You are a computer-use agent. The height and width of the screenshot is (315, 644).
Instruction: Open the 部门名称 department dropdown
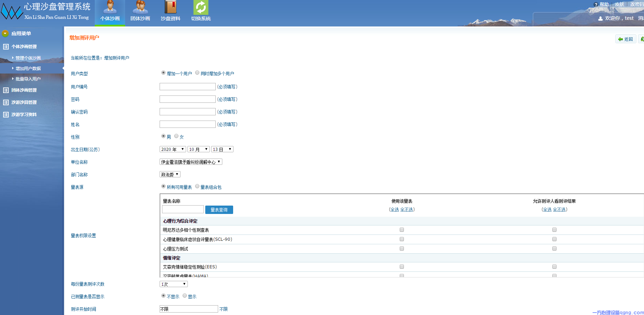tap(170, 174)
